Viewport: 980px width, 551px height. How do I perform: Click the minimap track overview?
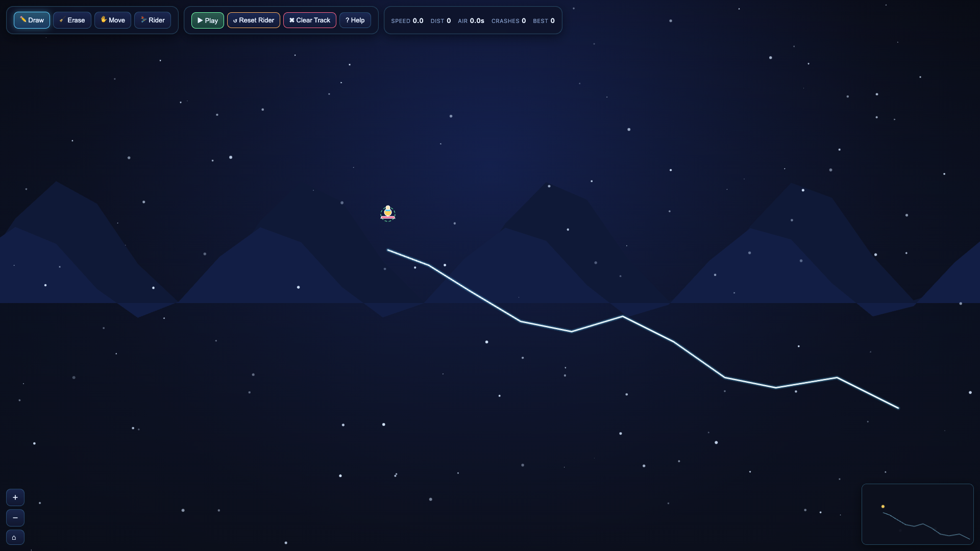click(918, 514)
